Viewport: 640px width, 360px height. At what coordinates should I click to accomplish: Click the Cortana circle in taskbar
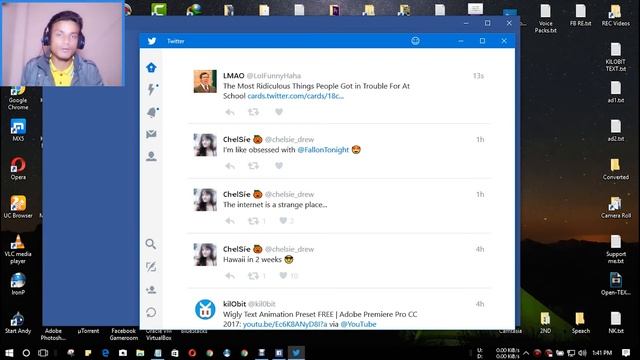click(x=26, y=353)
